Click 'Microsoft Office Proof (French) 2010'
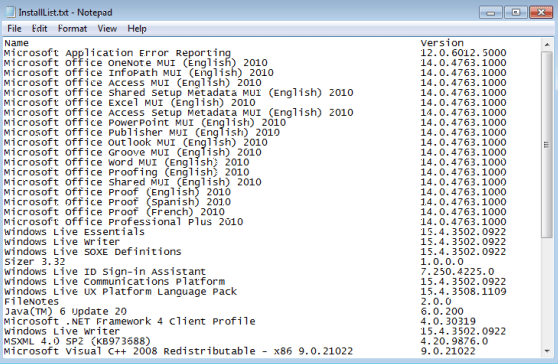 [115, 212]
